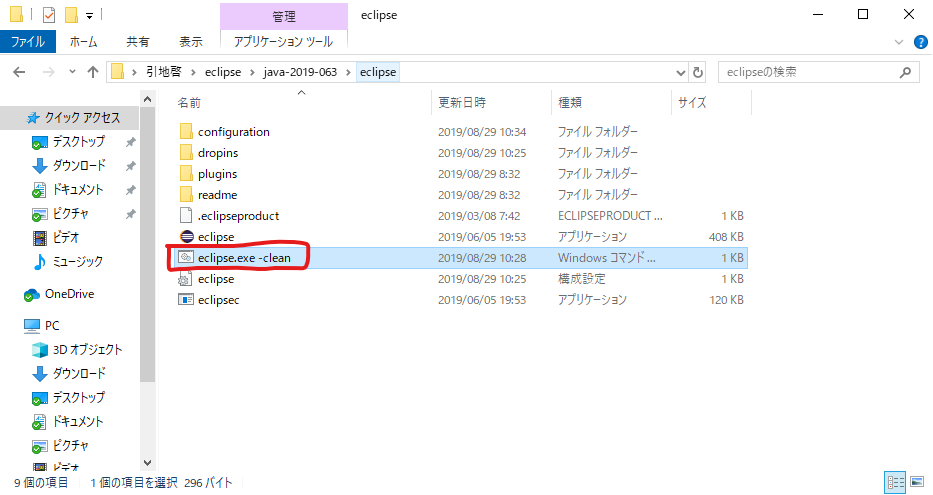Image resolution: width=933 pixels, height=495 pixels.
Task: Click the ECLIPSEPRODUCT type cell
Action: [x=610, y=216]
